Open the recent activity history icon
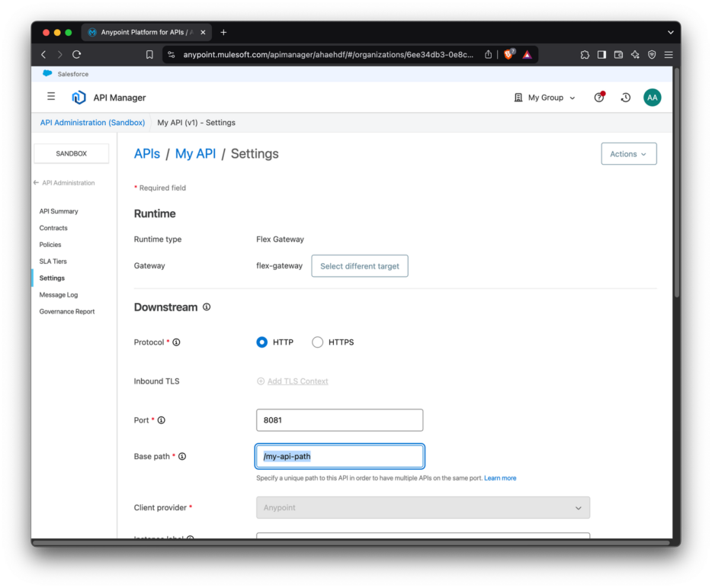Image resolution: width=712 pixels, height=588 pixels. point(626,98)
